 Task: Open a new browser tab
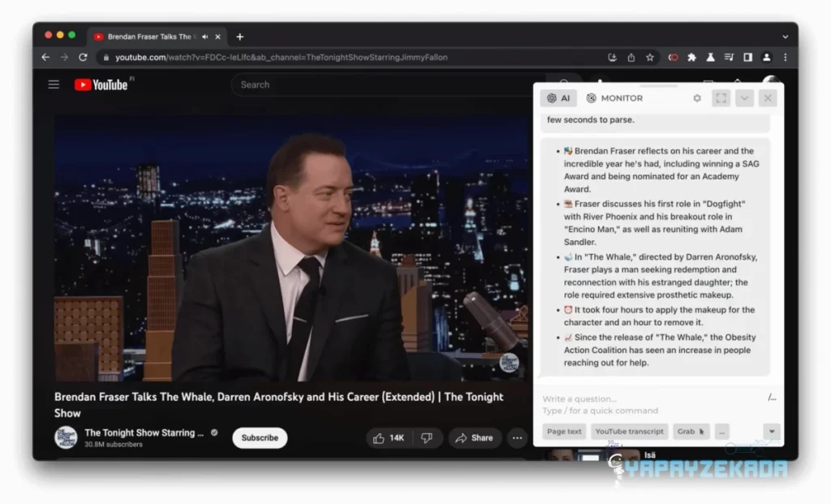click(240, 37)
